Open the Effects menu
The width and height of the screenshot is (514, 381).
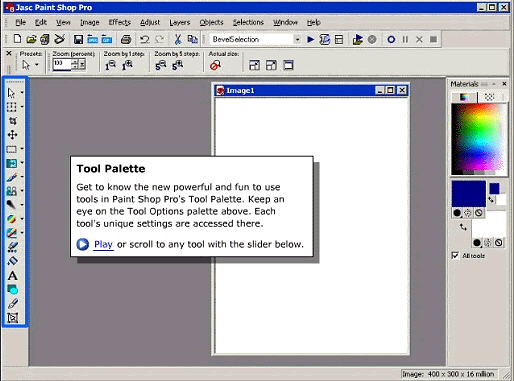pos(119,22)
